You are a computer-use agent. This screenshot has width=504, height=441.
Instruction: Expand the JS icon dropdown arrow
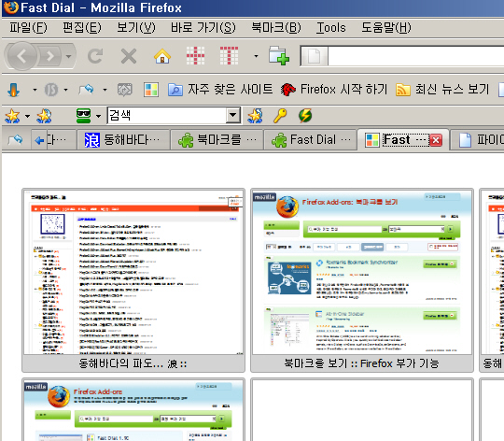coord(65,90)
